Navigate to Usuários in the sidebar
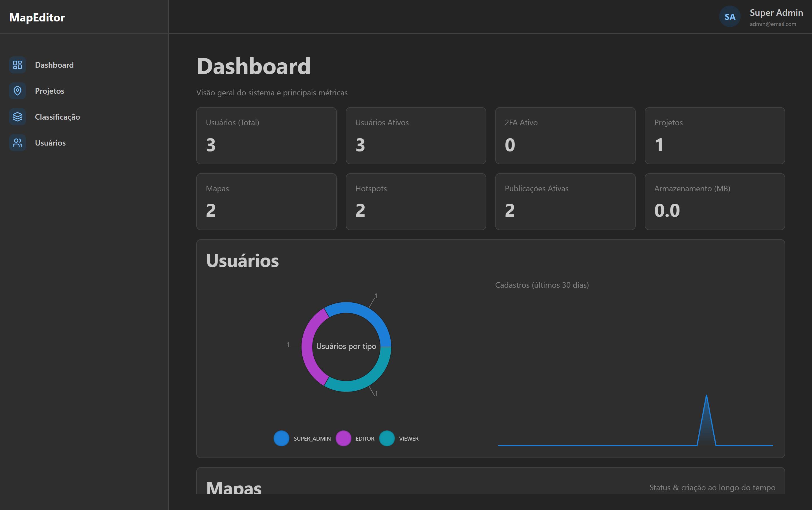This screenshot has height=510, width=812. tap(50, 143)
